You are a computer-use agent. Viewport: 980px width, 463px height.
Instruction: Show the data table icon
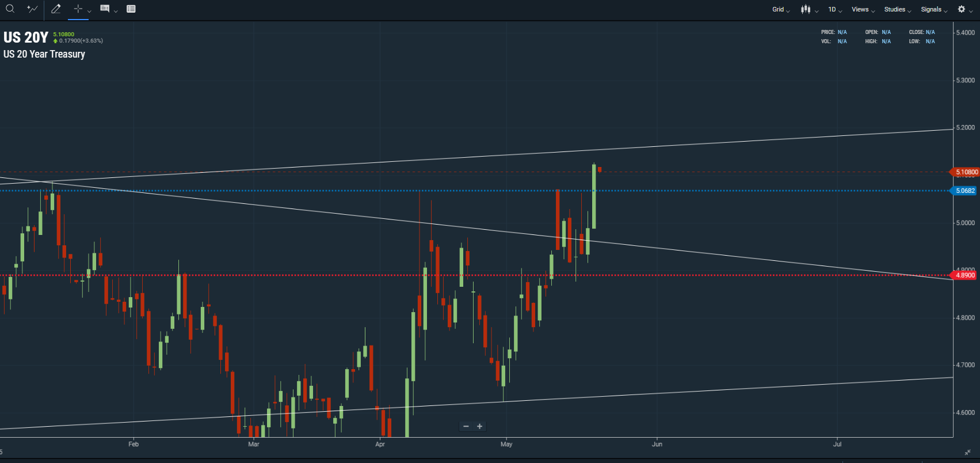pyautogui.click(x=131, y=9)
